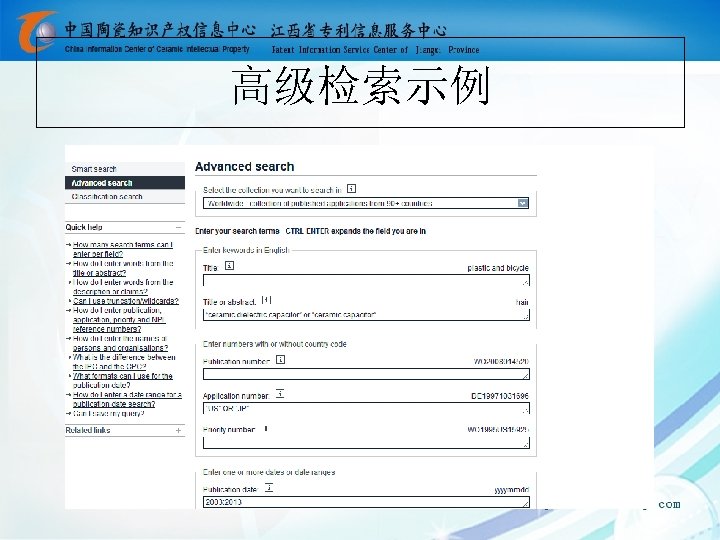Image resolution: width=720 pixels, height=540 pixels.
Task: Open 'Can I use truncation/wildcards?' link
Action: [x=125, y=301]
